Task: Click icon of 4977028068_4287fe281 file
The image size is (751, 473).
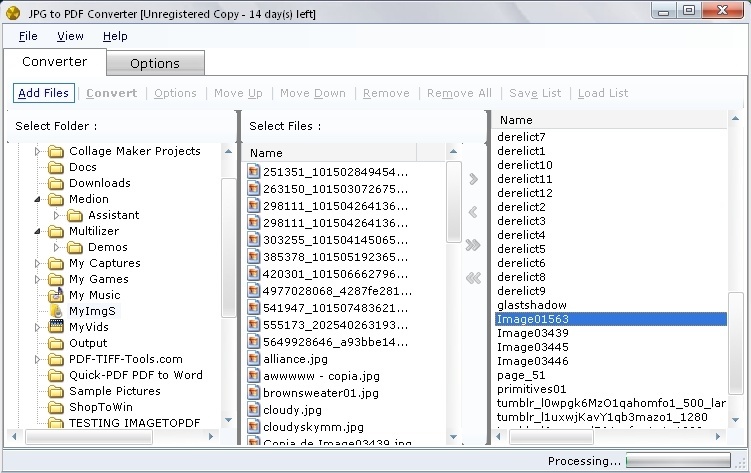Action: click(x=253, y=291)
